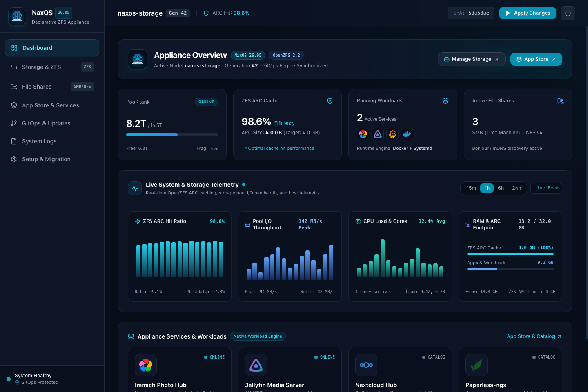This screenshot has height=392, width=588.
Task: Click the layers icon on Running Workloads card
Action: (x=445, y=101)
